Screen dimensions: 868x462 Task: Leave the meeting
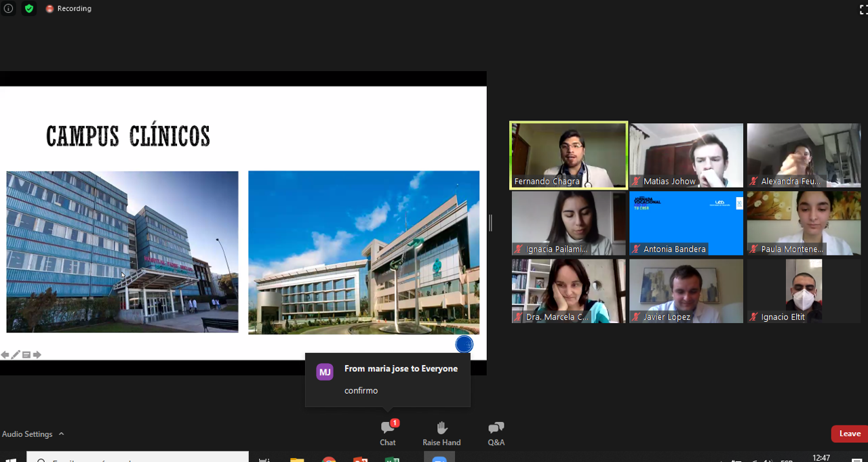849,434
